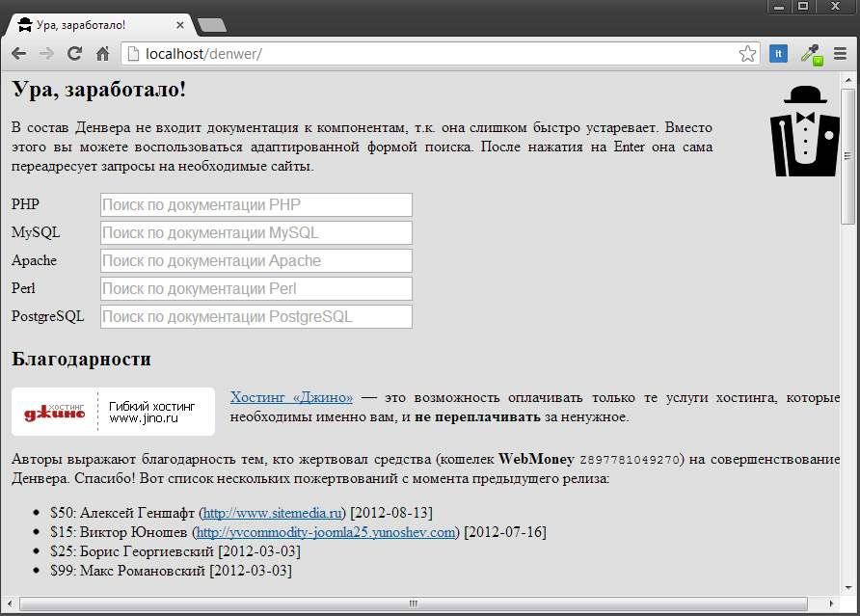Reload the page with the refresh icon
Viewport: 860px width, 616px height.
pos(74,54)
